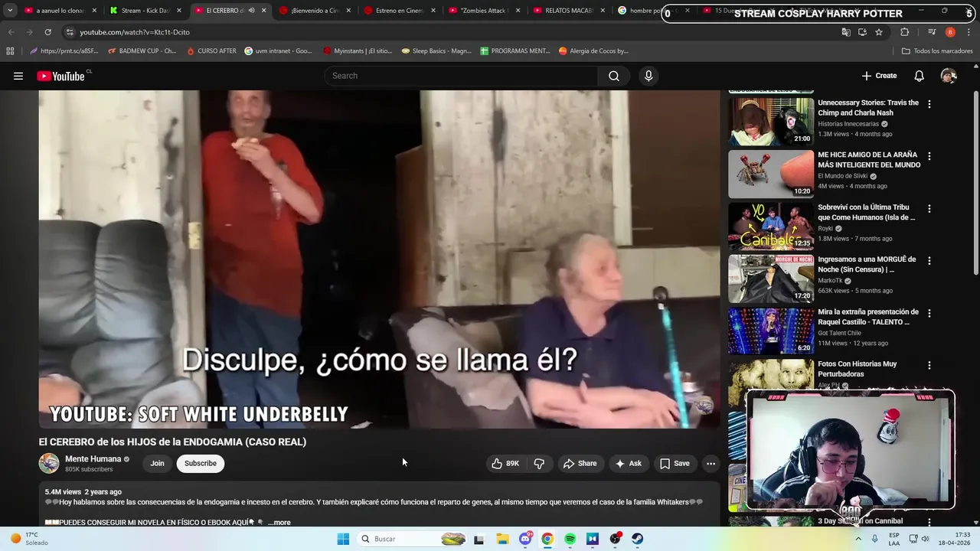The image size is (980, 551).
Task: Open options for Travis the Chimp video
Action: tap(929, 104)
